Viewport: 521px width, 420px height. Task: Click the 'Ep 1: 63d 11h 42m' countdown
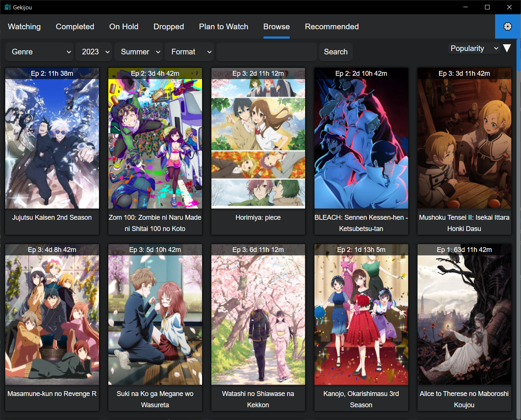tap(464, 250)
